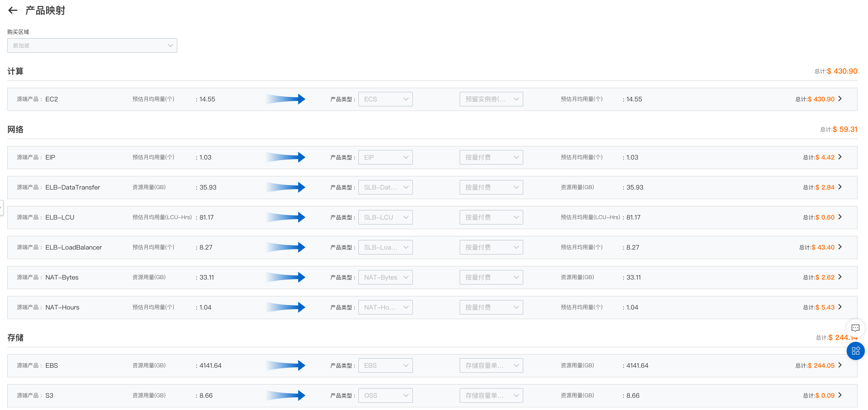Open the SLB-Dat... product type dropdown
The width and height of the screenshot is (868, 410).
[x=385, y=187]
